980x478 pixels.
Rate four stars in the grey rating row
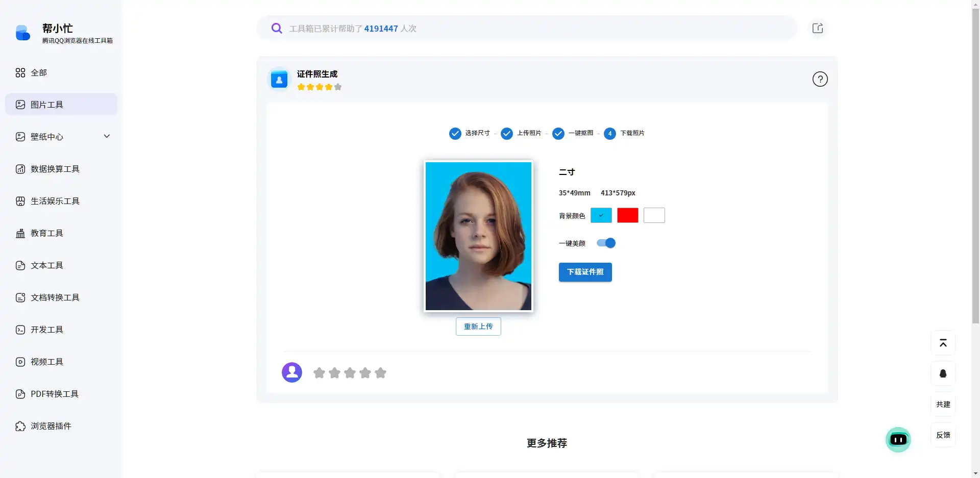[x=365, y=373]
